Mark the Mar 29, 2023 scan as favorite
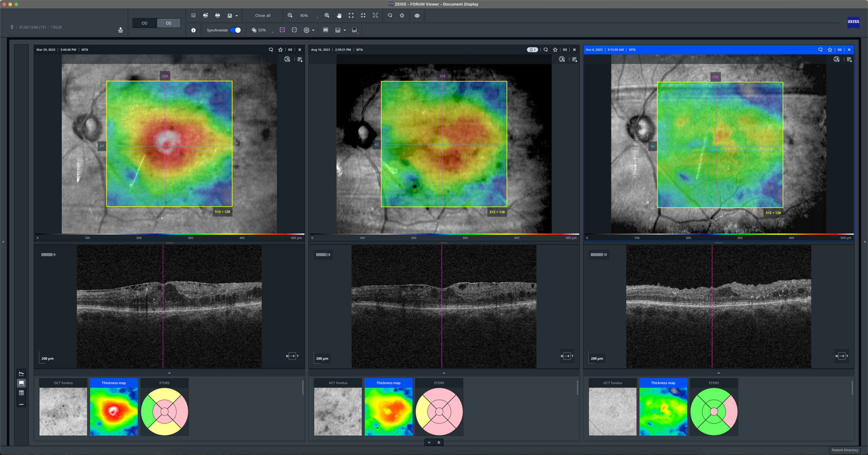Screen dimensions: 868x455 280,49
